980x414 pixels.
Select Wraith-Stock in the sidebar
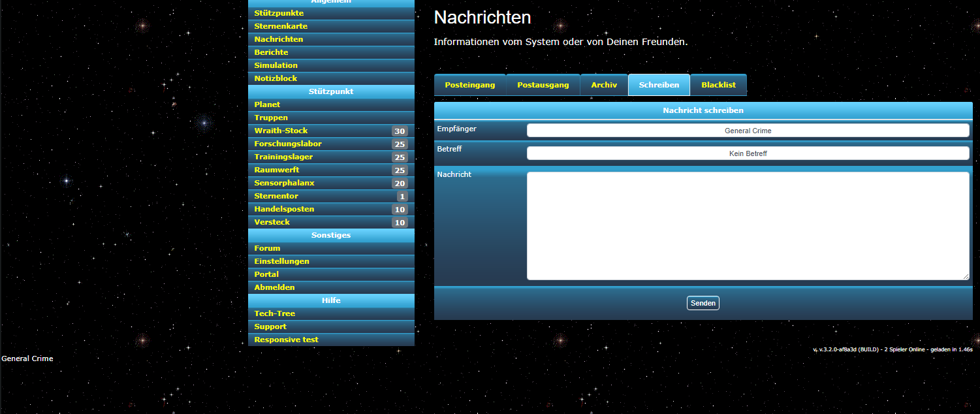click(x=281, y=131)
